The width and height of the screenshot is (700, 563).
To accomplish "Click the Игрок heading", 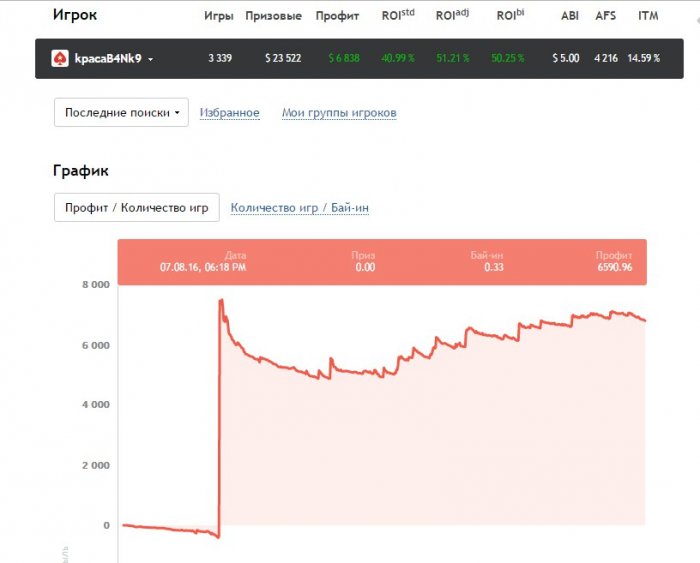I will pyautogui.click(x=75, y=15).
